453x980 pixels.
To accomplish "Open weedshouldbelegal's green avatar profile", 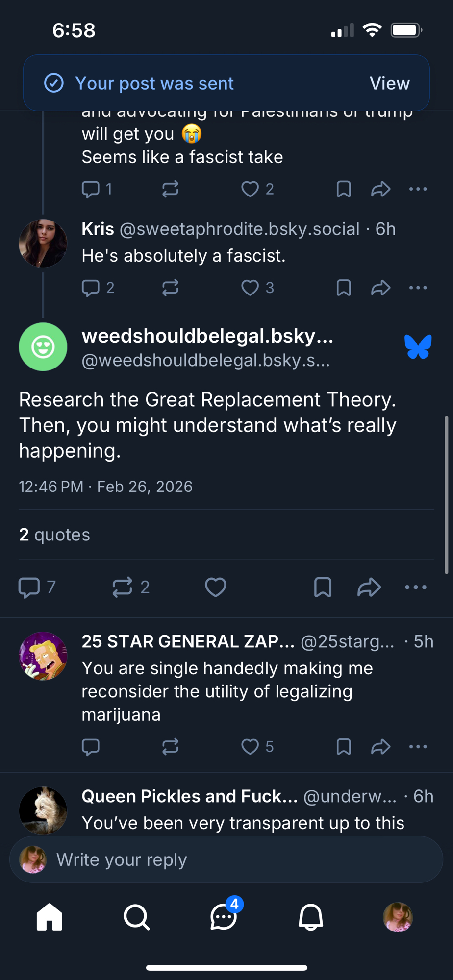I will coord(43,347).
